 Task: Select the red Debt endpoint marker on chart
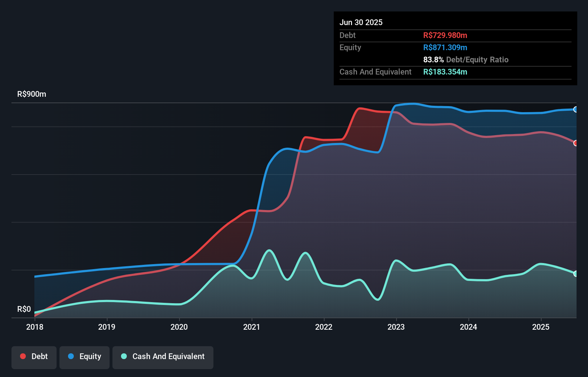(x=576, y=143)
